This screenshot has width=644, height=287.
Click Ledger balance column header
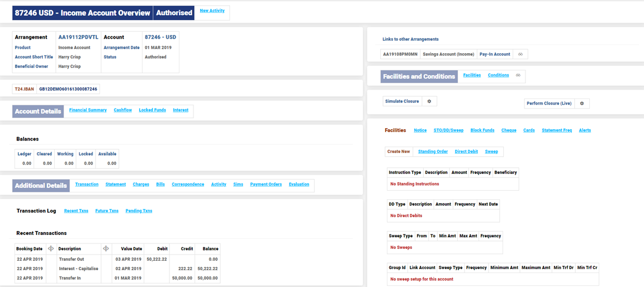(x=24, y=154)
